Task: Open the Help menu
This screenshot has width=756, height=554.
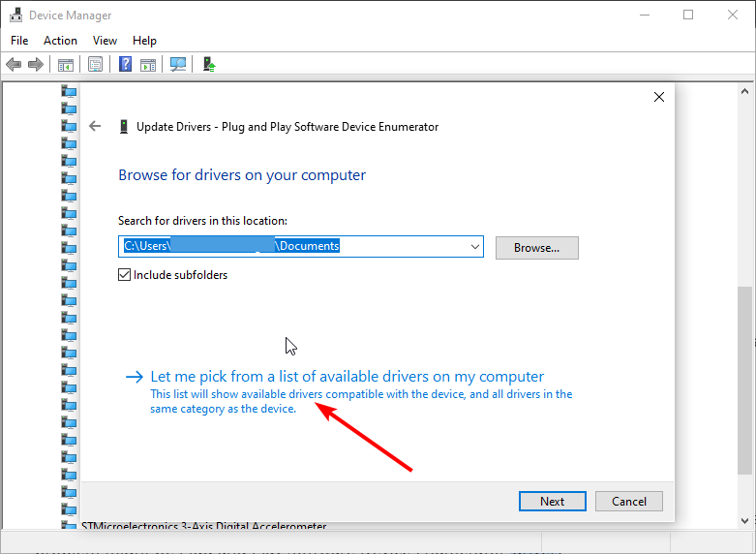Action: pyautogui.click(x=144, y=41)
